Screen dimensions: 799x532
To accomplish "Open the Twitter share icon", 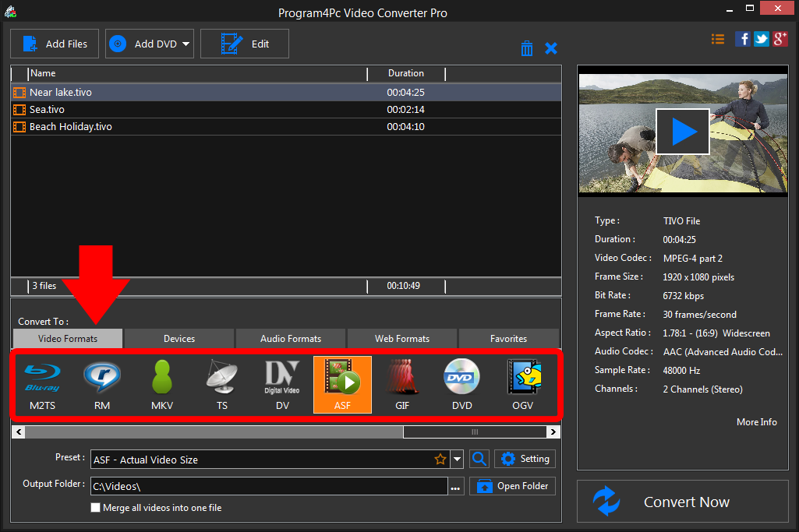I will pos(762,39).
